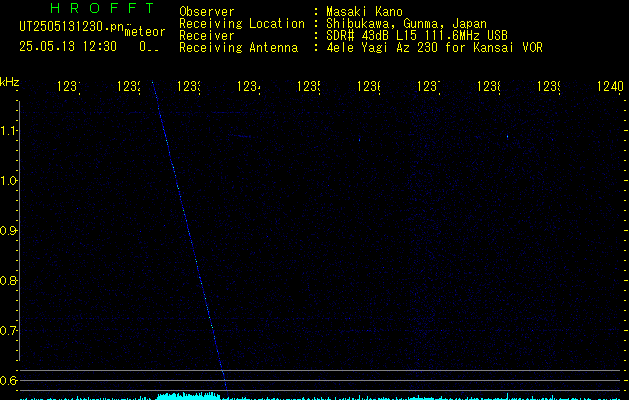Select the file name UT2505131230.pn
Screen dimensions: 629x400
click(71, 27)
